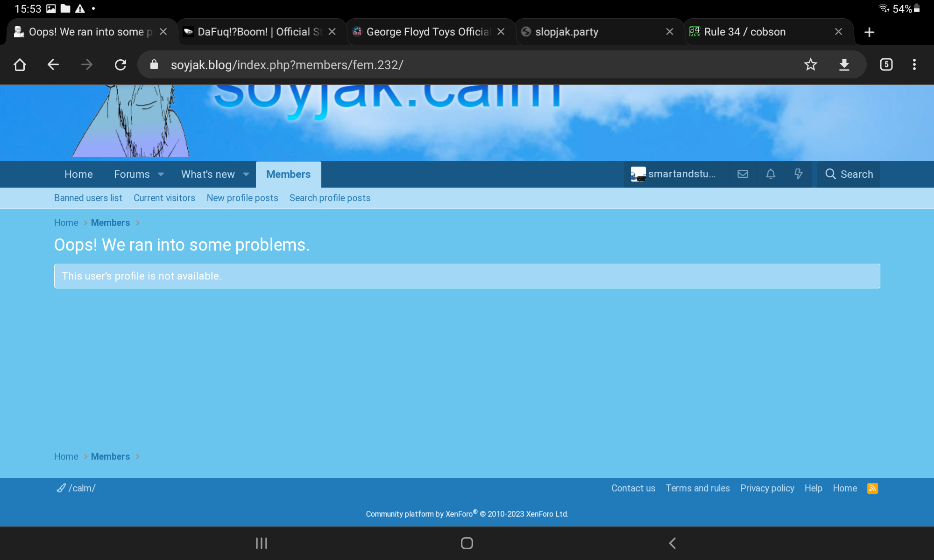Viewport: 934px width, 560px height.
Task: Open the conversations envelope icon
Action: tap(743, 174)
